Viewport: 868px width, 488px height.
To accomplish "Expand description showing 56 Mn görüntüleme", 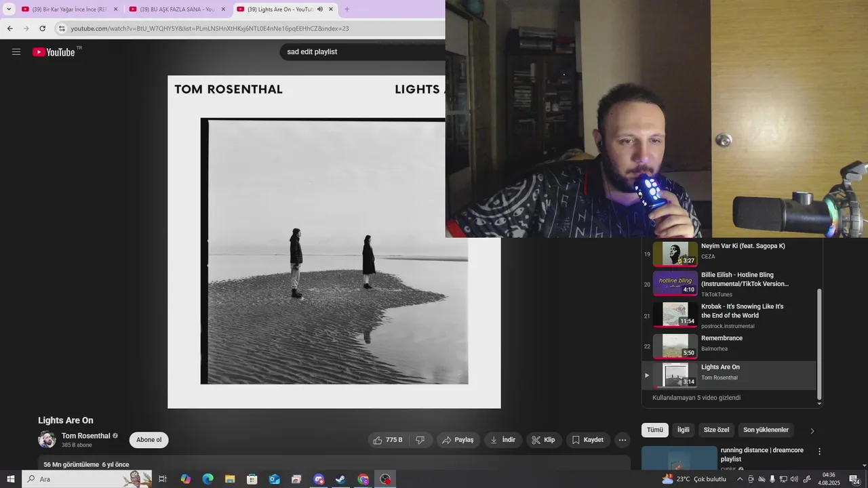I will coord(86,464).
